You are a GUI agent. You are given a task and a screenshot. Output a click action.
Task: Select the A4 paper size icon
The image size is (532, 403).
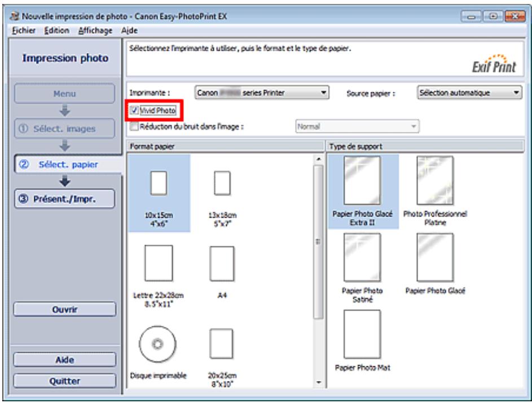(x=222, y=264)
